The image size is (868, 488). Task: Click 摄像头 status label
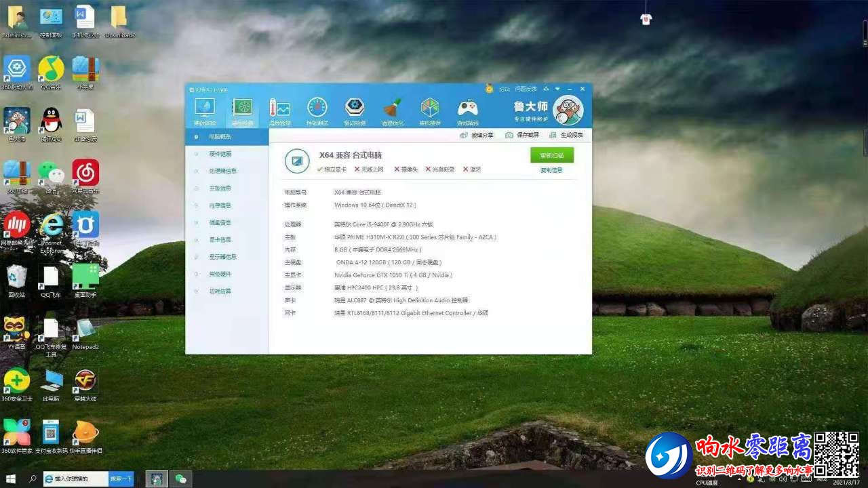point(406,169)
